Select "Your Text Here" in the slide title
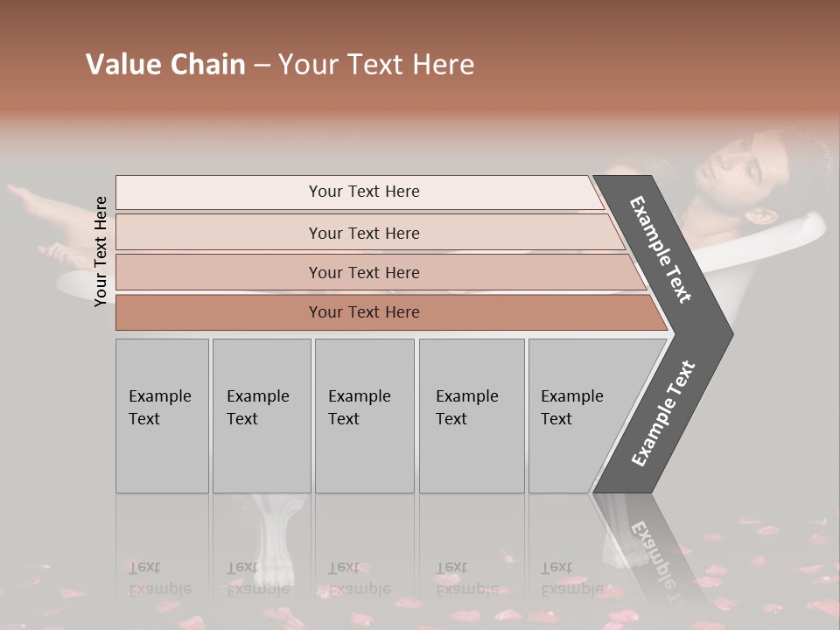The height and width of the screenshot is (630, 840). pos(376,64)
